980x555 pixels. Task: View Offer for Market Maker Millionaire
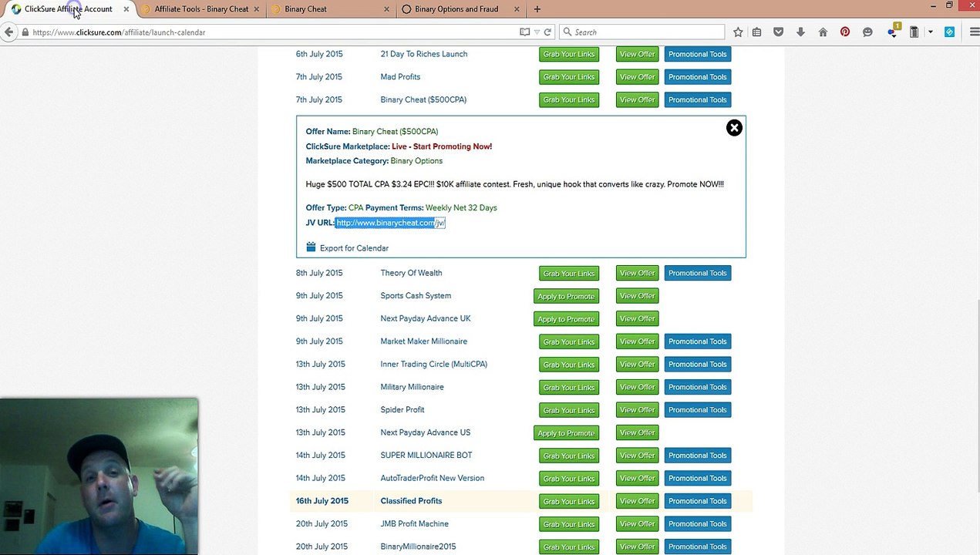pyautogui.click(x=638, y=341)
